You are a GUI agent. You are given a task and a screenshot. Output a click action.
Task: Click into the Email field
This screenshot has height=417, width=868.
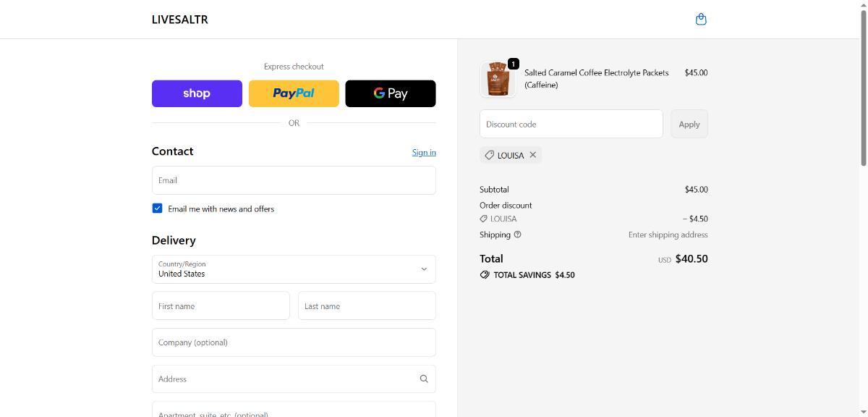coord(294,180)
